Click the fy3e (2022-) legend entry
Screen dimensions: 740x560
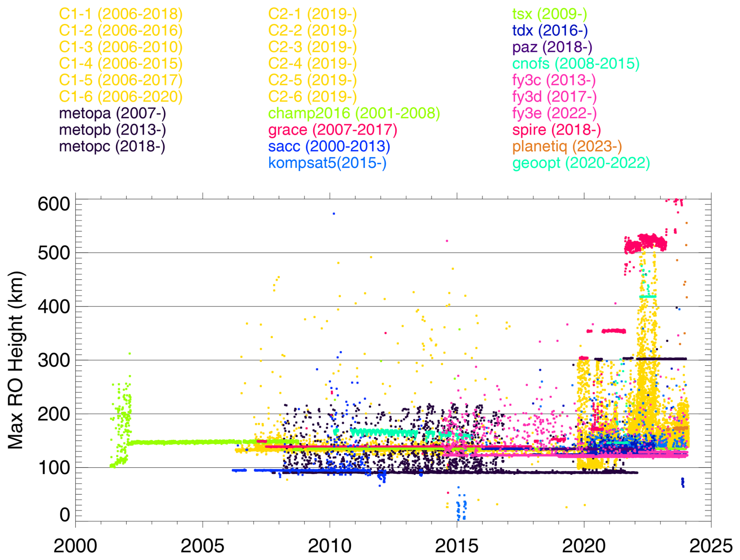pyautogui.click(x=554, y=113)
